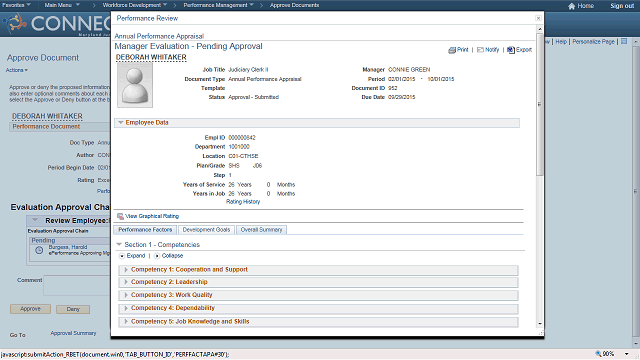Click Document ID value 952
Viewport: 640px width, 360px height.
(393, 88)
